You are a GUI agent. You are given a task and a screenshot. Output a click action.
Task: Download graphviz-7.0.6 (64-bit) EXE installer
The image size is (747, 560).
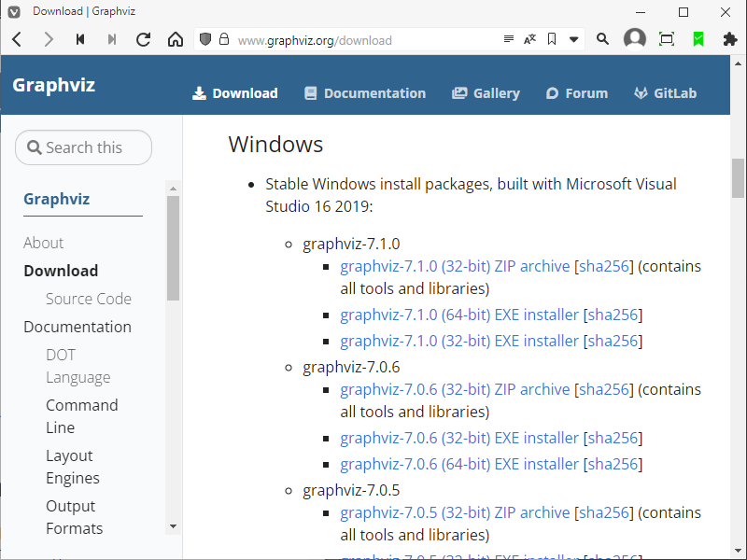[x=459, y=464]
